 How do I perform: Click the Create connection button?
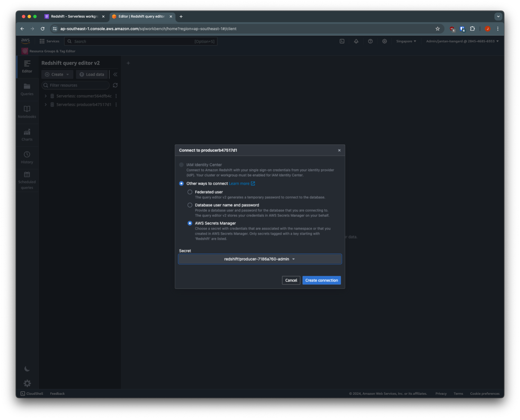click(x=321, y=280)
